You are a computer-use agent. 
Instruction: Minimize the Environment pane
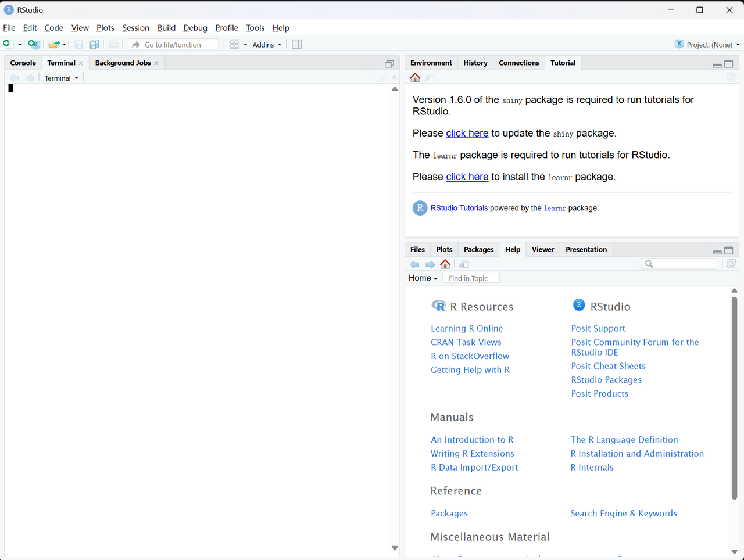click(x=717, y=65)
